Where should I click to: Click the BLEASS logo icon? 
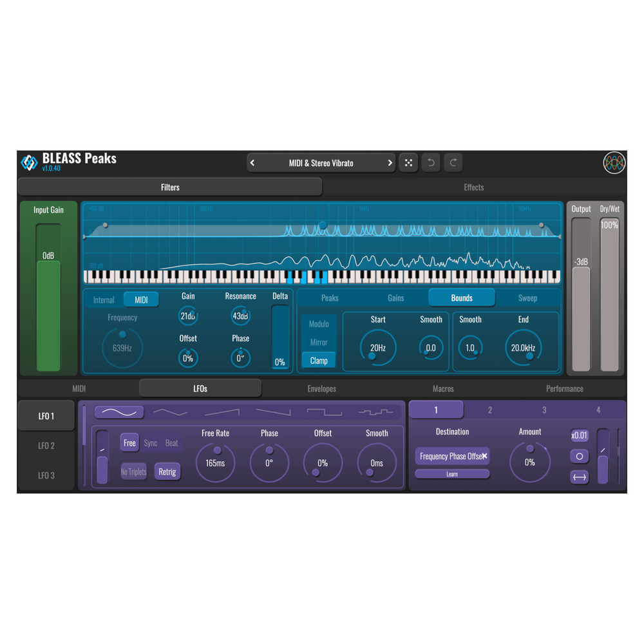[29, 162]
